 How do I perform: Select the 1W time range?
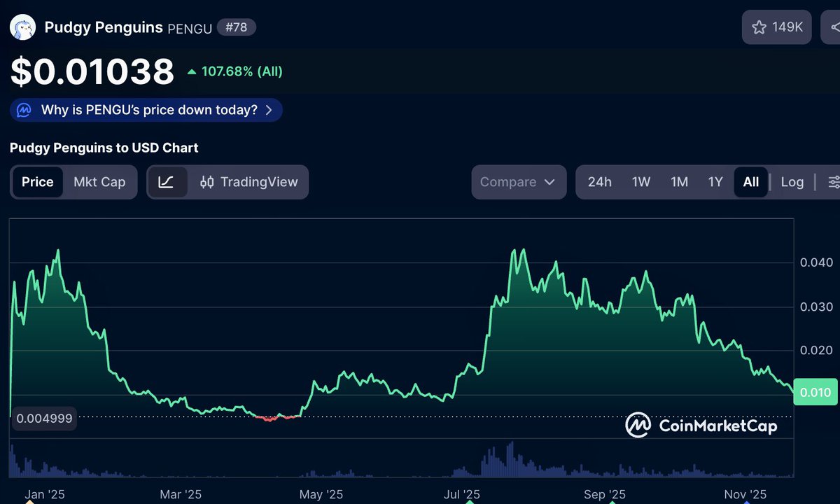[x=641, y=182]
